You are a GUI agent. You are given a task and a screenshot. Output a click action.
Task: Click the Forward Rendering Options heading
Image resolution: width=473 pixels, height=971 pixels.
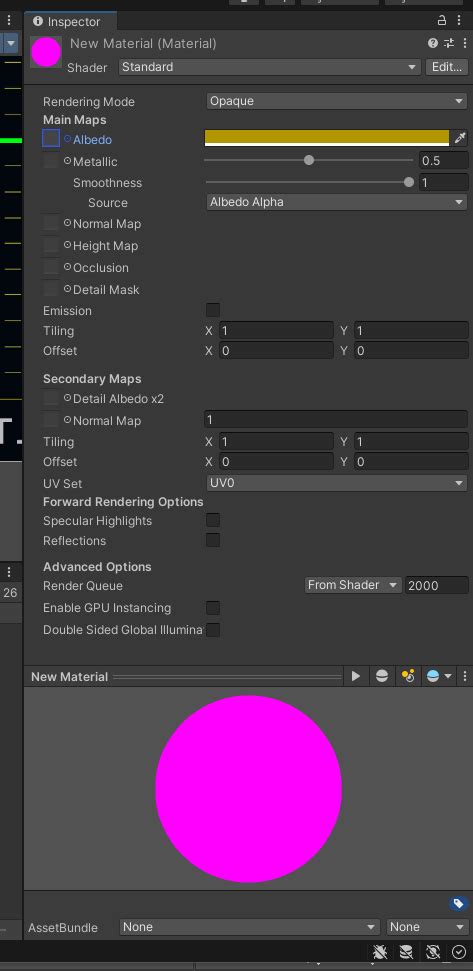click(x=123, y=502)
